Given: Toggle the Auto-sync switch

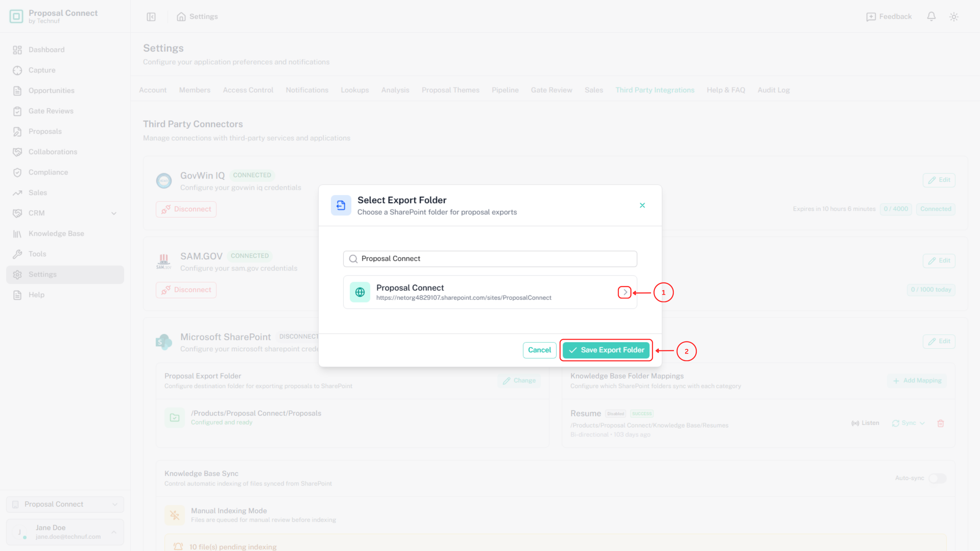Looking at the screenshot, I should (937, 478).
